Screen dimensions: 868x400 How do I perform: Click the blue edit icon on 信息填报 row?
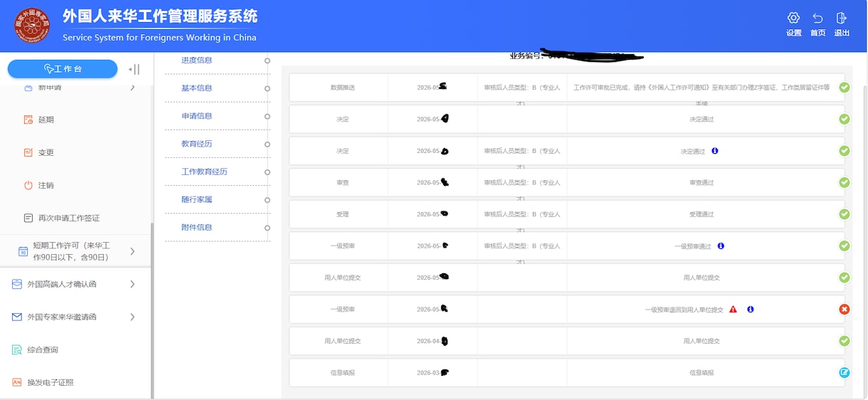point(845,372)
